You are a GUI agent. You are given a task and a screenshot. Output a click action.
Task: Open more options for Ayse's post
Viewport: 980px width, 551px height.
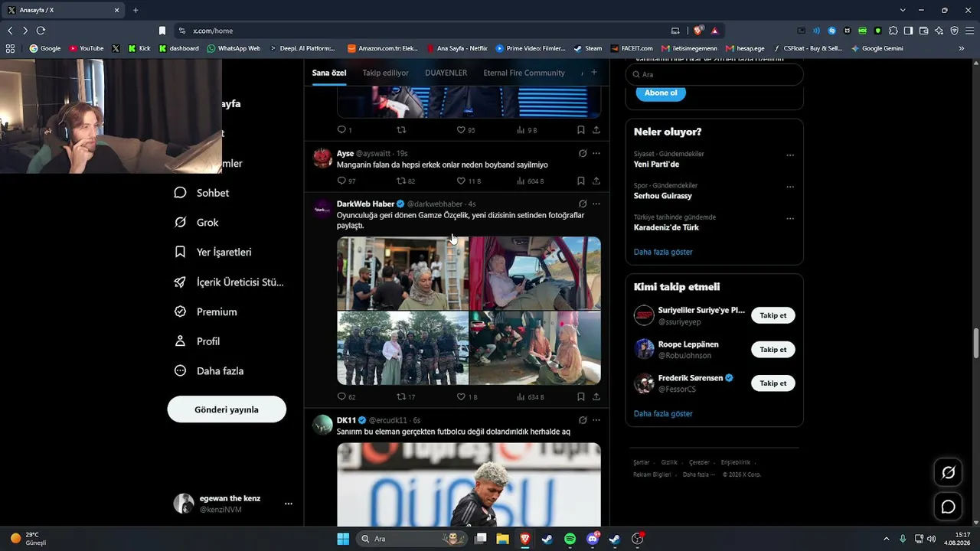tap(596, 153)
